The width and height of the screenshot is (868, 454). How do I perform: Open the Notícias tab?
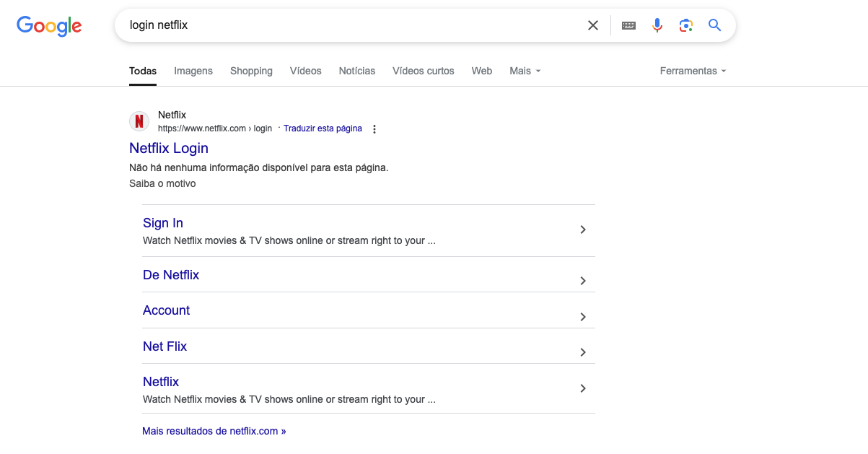click(x=357, y=71)
